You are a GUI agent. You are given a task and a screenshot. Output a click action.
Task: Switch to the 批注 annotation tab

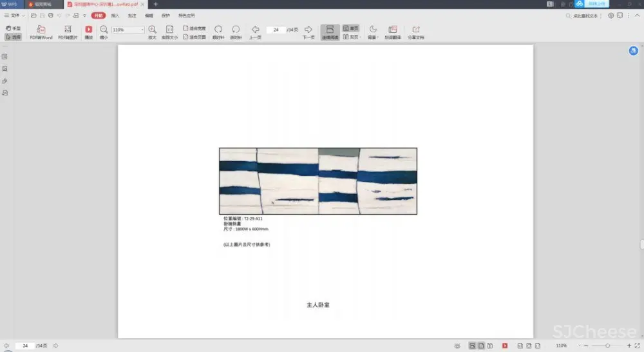click(132, 15)
